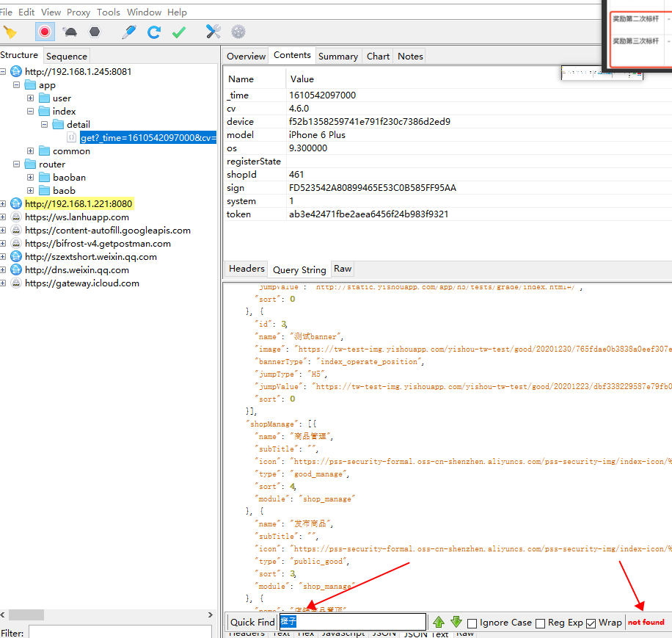The width and height of the screenshot is (672, 638).
Task: Select the https://gateway.icloud.com host
Action: [82, 283]
